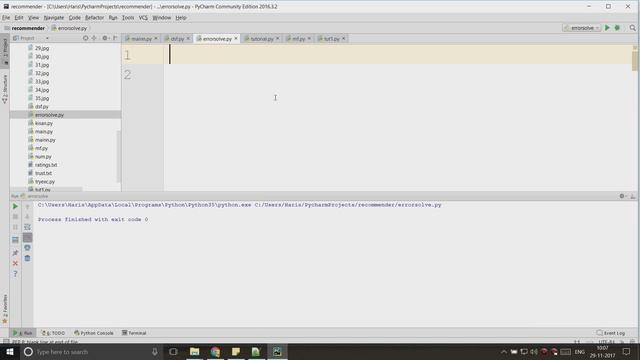Switch to the tut1.py editor tab

(331, 39)
